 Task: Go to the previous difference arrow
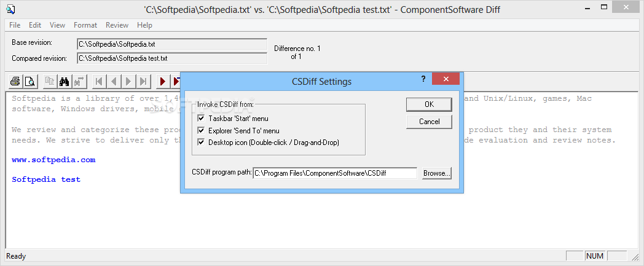pyautogui.click(x=114, y=81)
